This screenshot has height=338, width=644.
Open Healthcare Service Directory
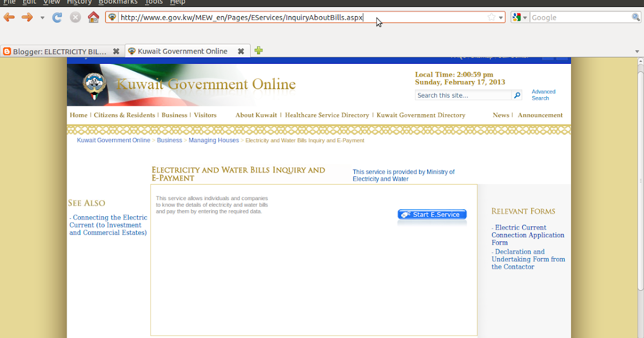point(327,115)
